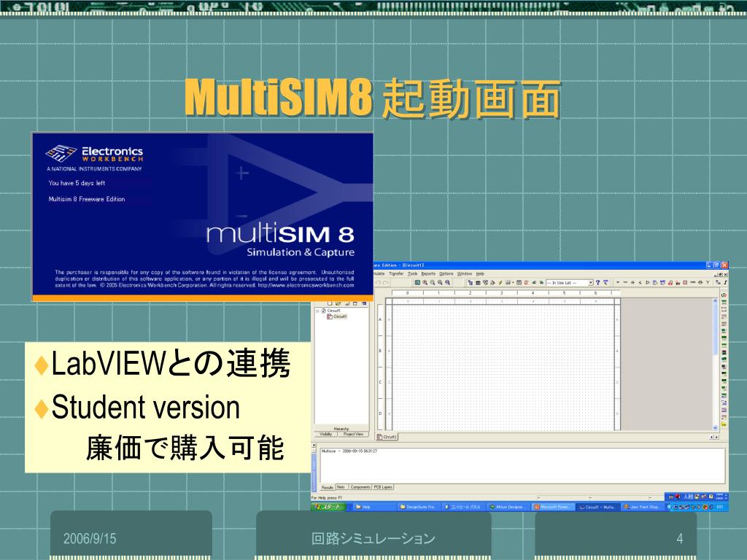
Task: Close the spreadsheet view with its X
Action: (x=314, y=446)
